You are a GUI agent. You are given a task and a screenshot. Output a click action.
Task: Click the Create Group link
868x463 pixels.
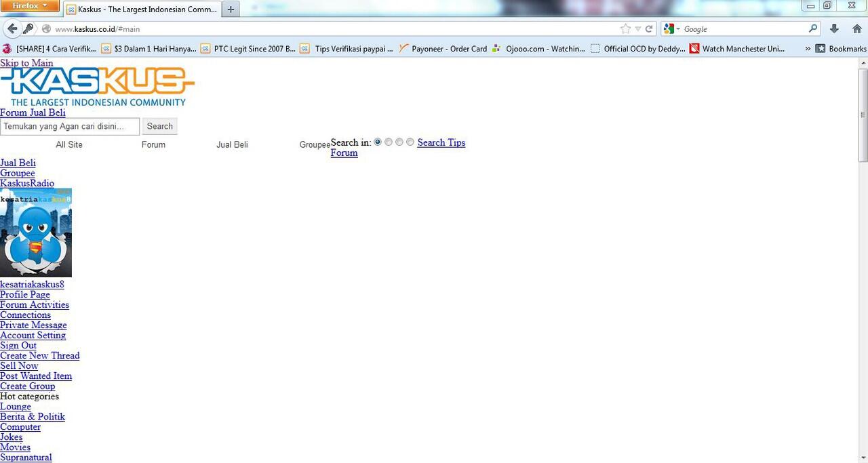point(28,386)
